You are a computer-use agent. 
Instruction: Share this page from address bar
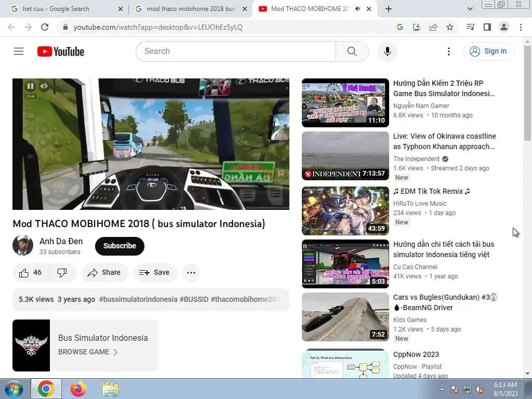point(433,27)
